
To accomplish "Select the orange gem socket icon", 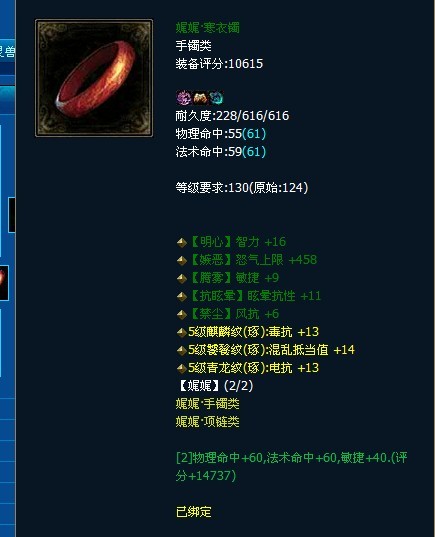I will [200, 98].
